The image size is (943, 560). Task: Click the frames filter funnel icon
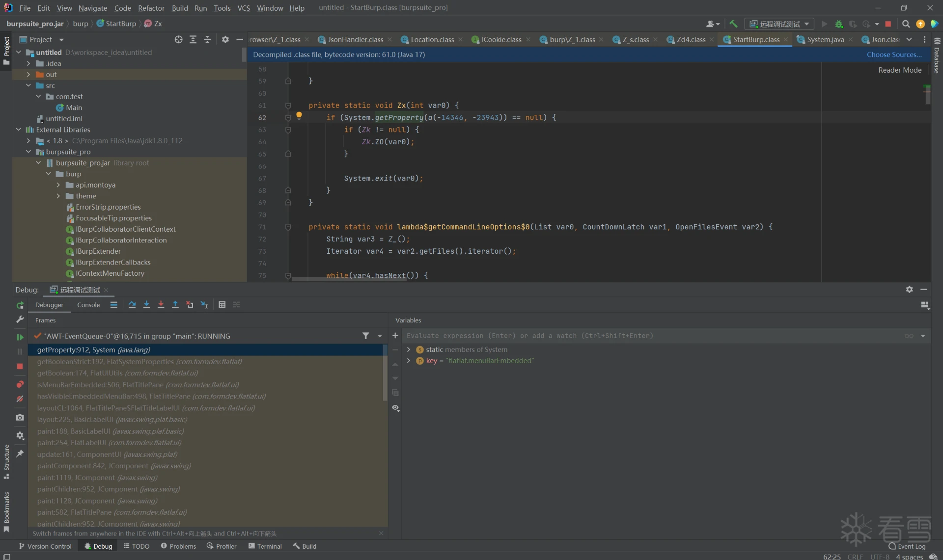click(365, 336)
